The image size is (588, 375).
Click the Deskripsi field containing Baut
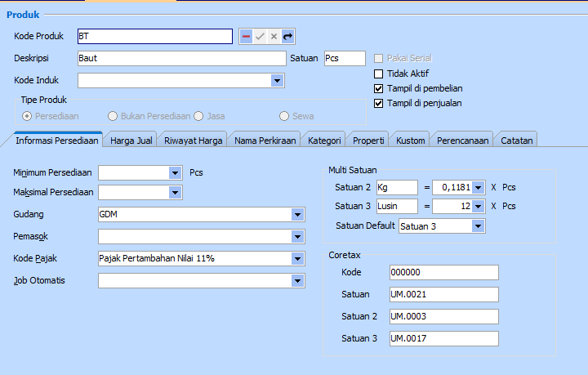click(x=182, y=59)
